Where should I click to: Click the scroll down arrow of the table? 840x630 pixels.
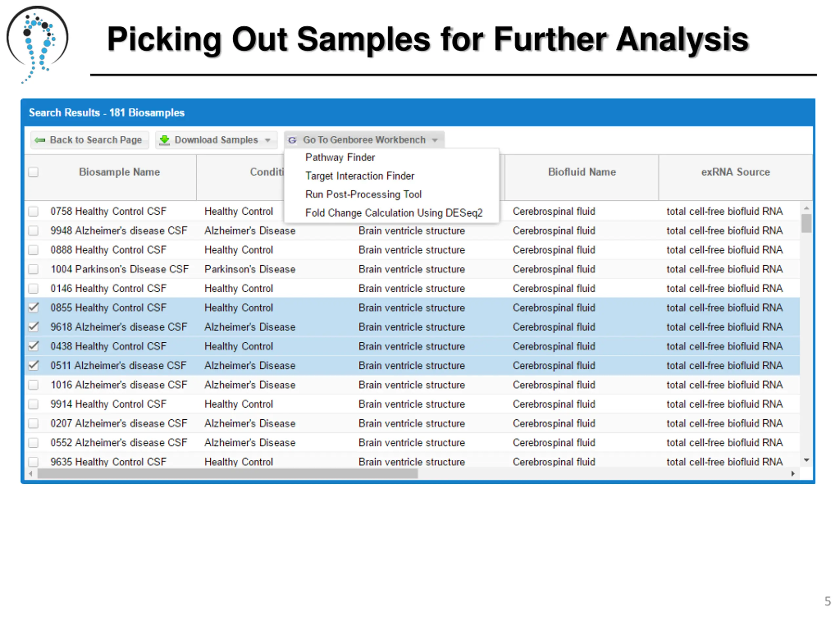click(x=806, y=460)
